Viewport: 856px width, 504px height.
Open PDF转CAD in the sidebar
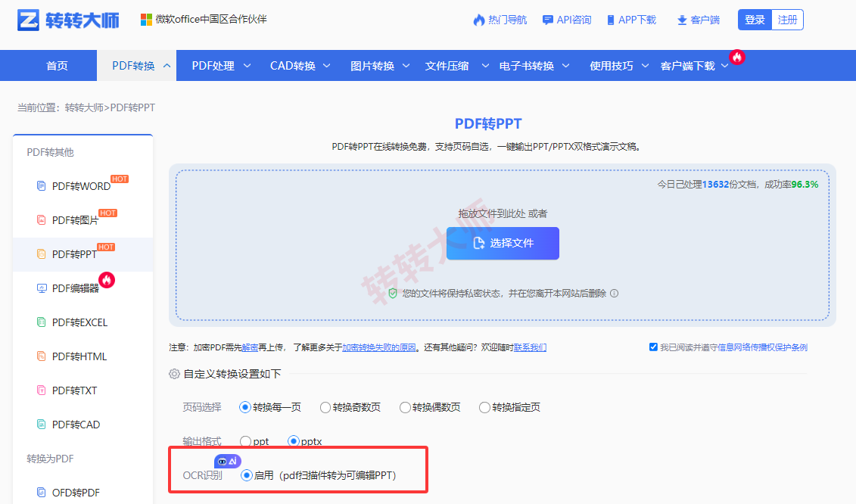76,425
